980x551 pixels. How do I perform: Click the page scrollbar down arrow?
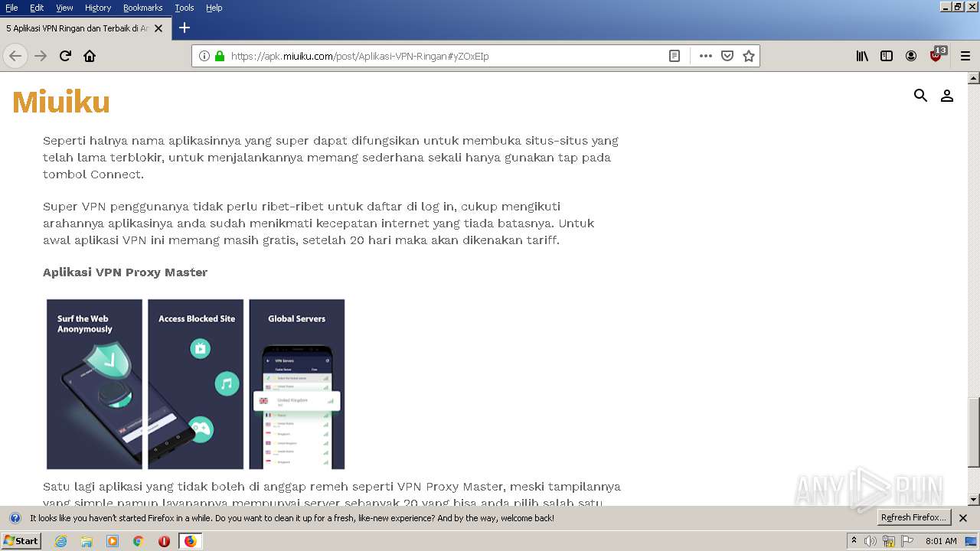[974, 500]
